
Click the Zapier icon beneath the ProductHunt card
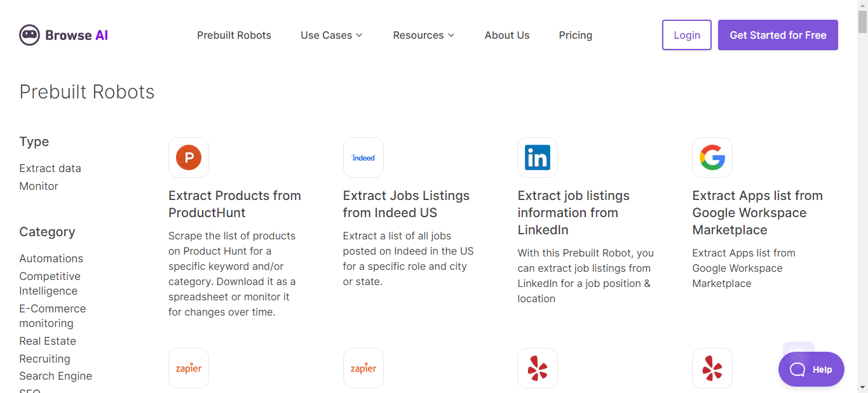[189, 368]
